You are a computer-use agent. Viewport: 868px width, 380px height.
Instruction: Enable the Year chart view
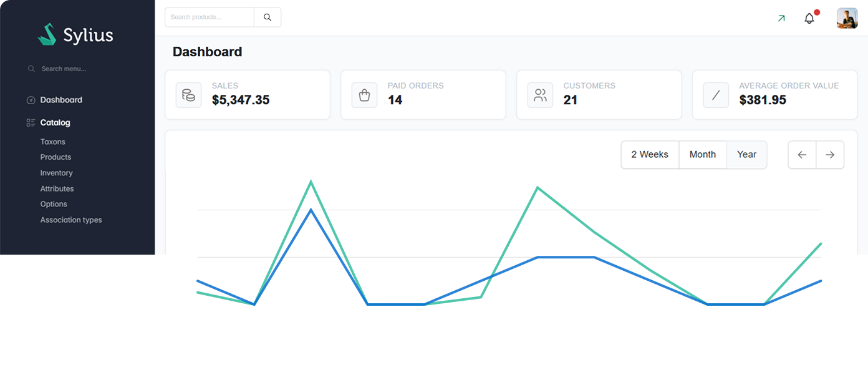pyautogui.click(x=746, y=154)
